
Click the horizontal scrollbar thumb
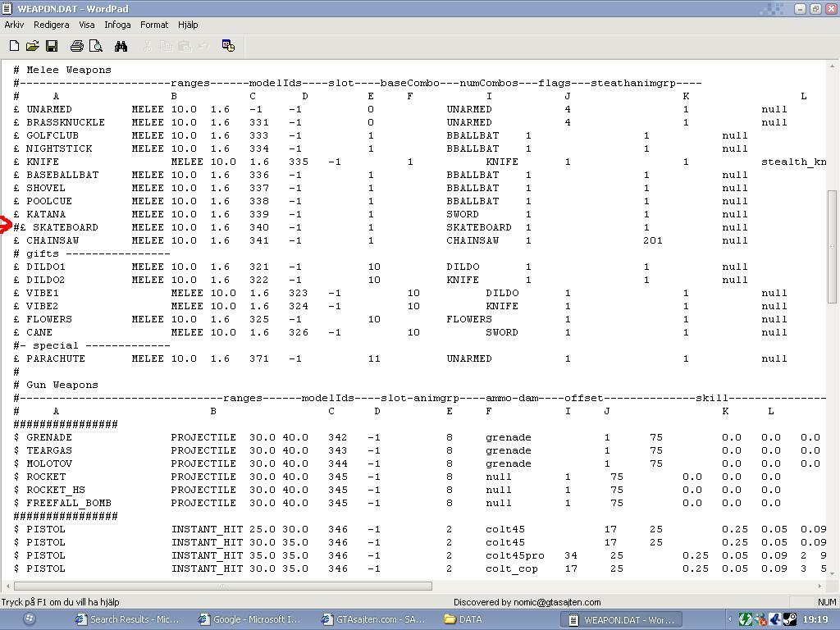tap(223, 586)
